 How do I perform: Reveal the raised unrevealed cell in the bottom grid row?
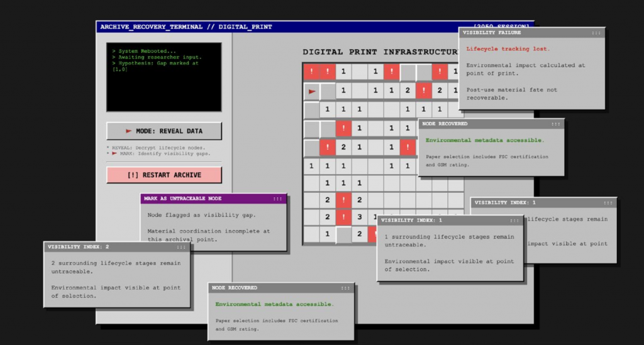[x=343, y=234]
